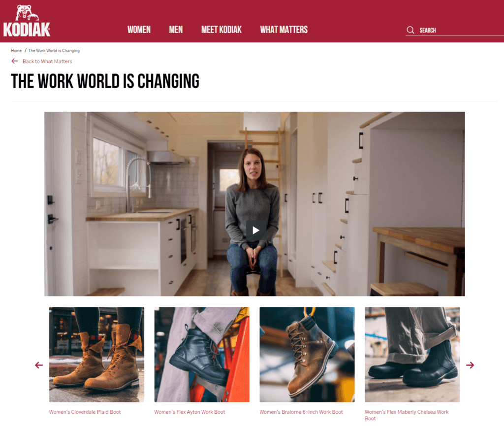Click the back arrow beside Back to What Matters
Screen dimensions: 504x428
[14, 61]
